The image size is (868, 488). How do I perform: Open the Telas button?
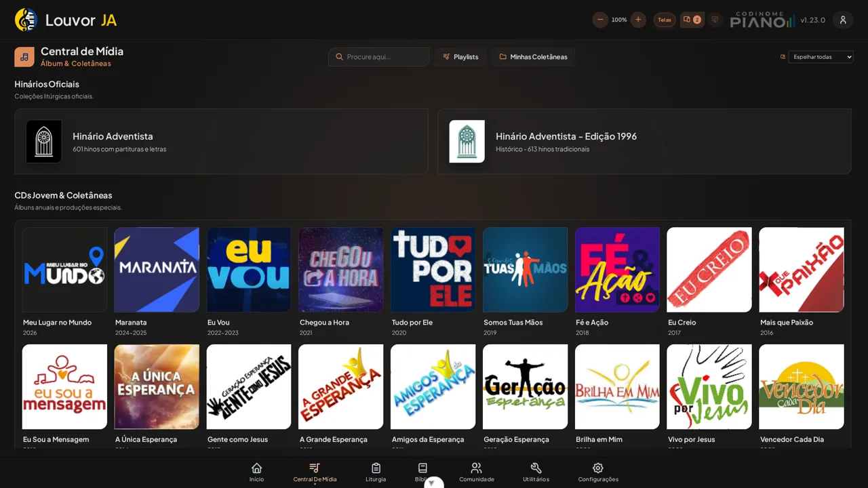(665, 20)
